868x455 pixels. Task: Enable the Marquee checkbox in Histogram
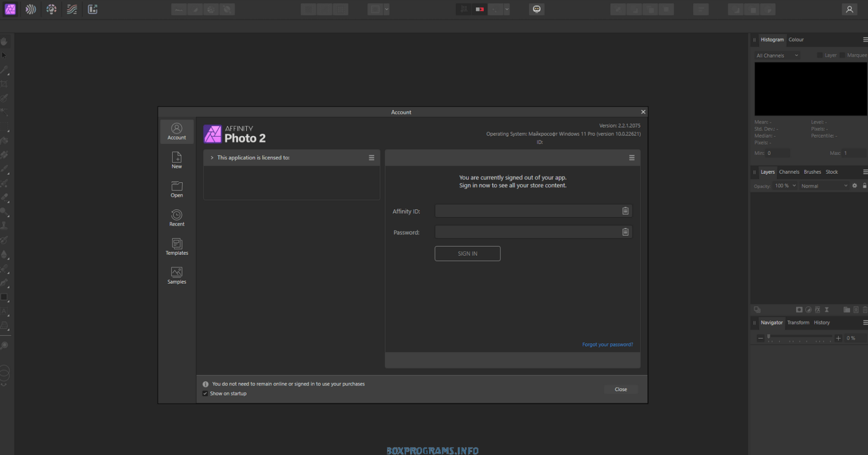[843, 55]
